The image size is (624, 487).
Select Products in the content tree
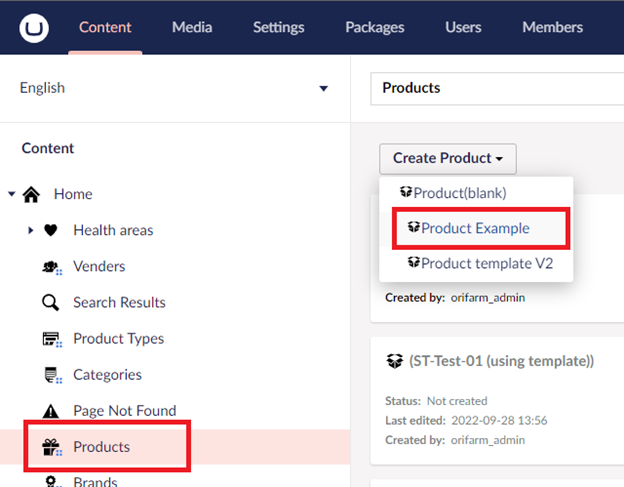click(x=101, y=447)
